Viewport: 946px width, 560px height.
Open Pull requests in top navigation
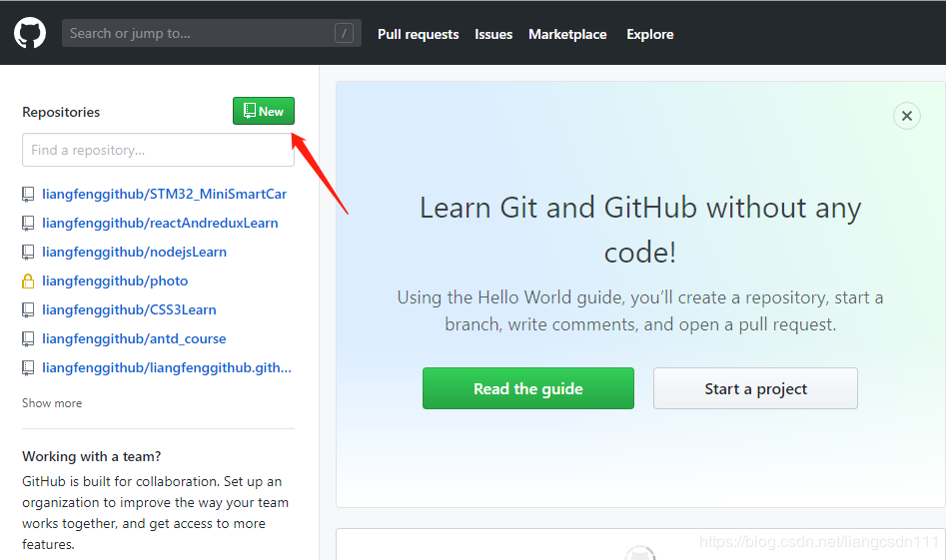click(x=419, y=34)
